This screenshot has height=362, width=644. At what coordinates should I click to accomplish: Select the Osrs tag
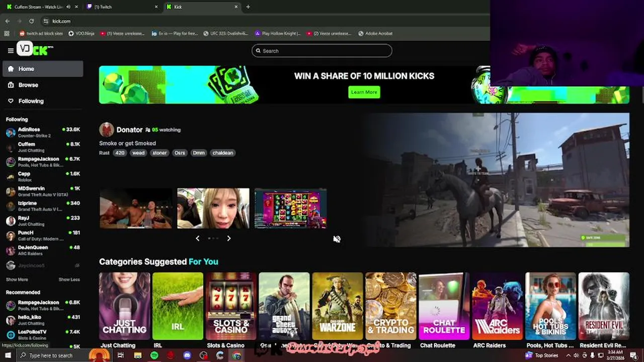(x=180, y=153)
